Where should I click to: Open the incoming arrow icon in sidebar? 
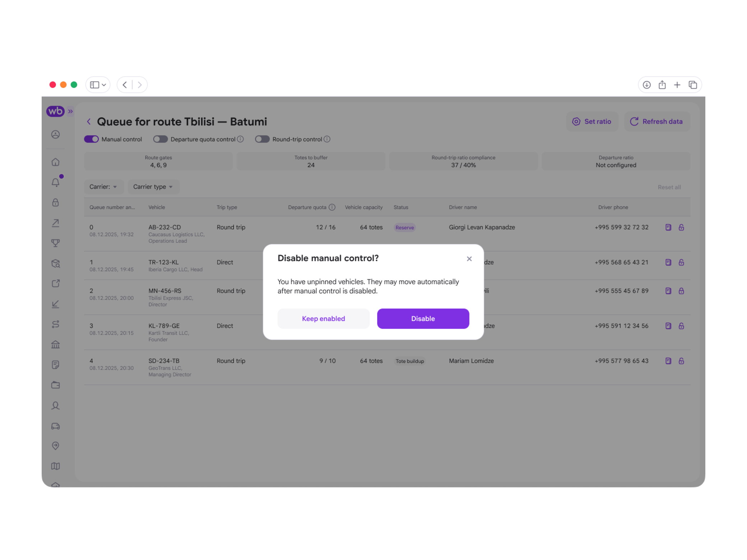point(55,304)
